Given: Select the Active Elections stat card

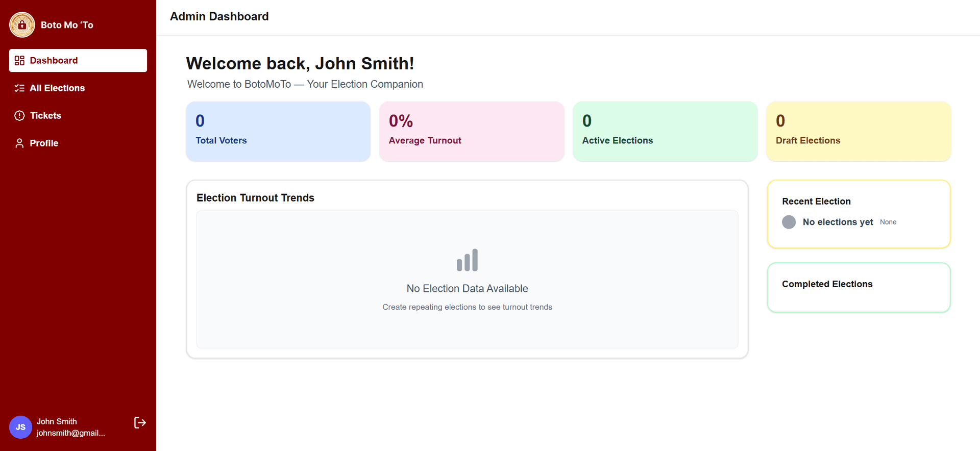Looking at the screenshot, I should 665,132.
